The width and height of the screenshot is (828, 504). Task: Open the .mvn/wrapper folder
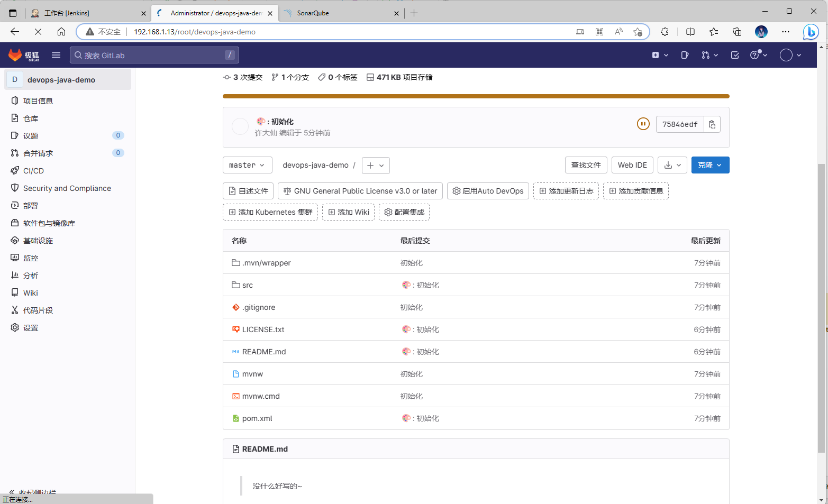click(266, 263)
